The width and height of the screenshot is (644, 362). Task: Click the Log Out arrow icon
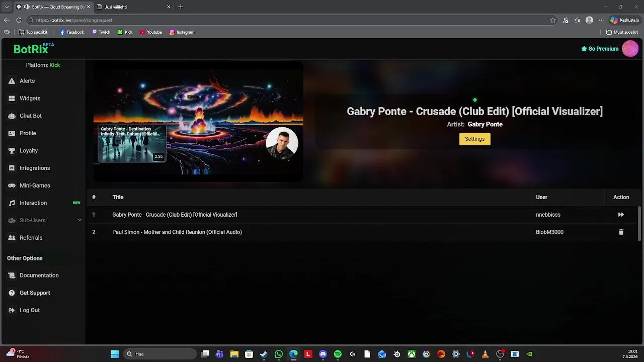tap(12, 310)
